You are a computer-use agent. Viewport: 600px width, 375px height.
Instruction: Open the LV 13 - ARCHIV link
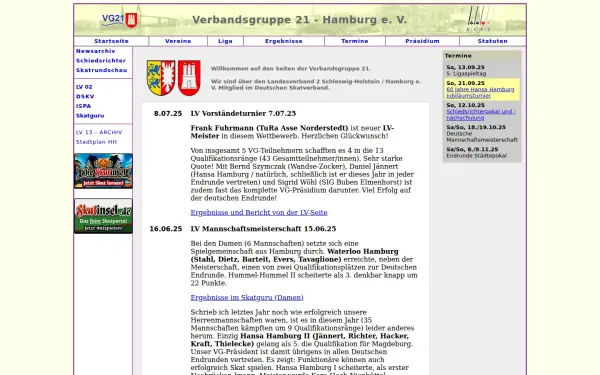(x=99, y=132)
